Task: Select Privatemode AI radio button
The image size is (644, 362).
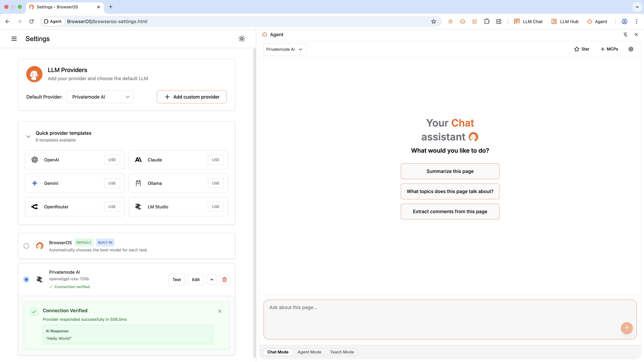Action: pyautogui.click(x=26, y=280)
